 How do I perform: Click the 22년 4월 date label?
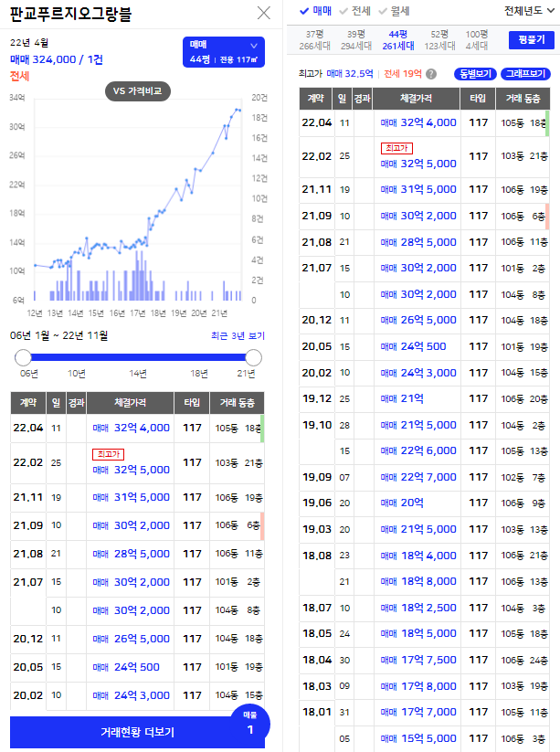click(29, 43)
